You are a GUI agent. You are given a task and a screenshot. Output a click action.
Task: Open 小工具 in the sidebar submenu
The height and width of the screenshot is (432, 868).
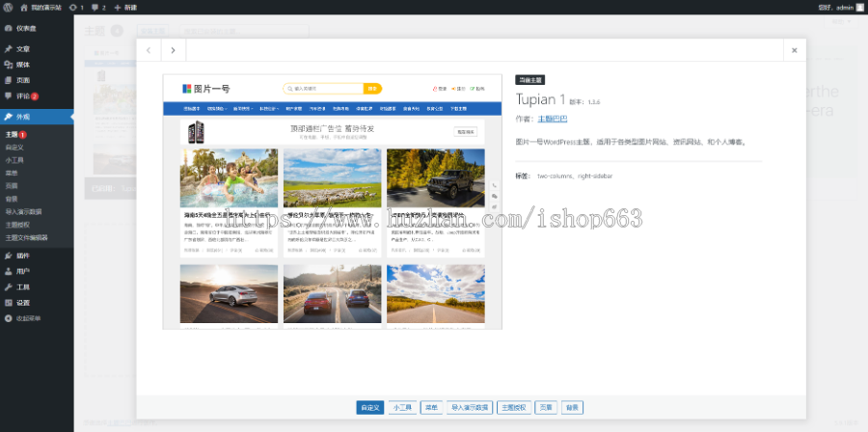click(x=14, y=160)
